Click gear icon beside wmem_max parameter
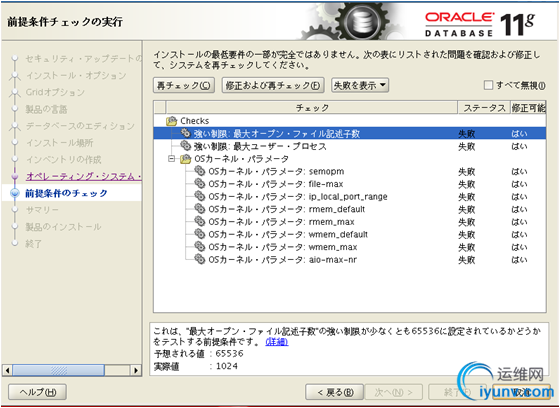The image size is (560, 408). 200,247
